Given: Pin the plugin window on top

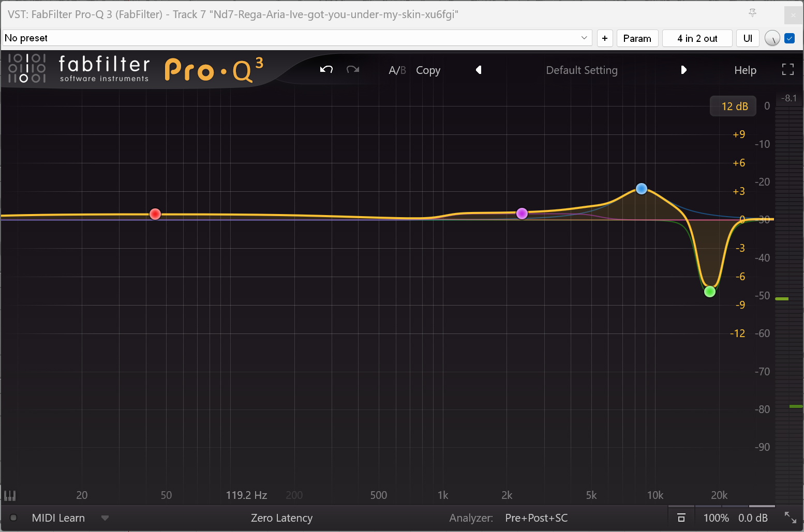Looking at the screenshot, I should coord(753,13).
